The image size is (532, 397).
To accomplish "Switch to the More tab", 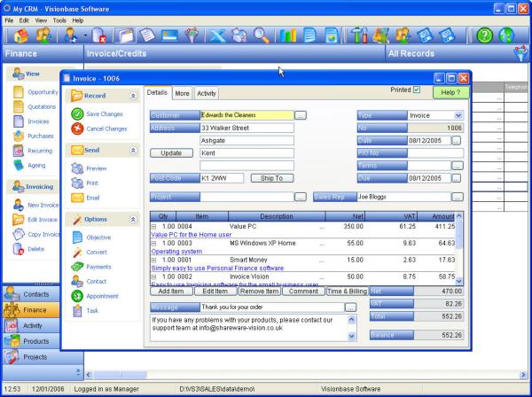I will [x=182, y=94].
